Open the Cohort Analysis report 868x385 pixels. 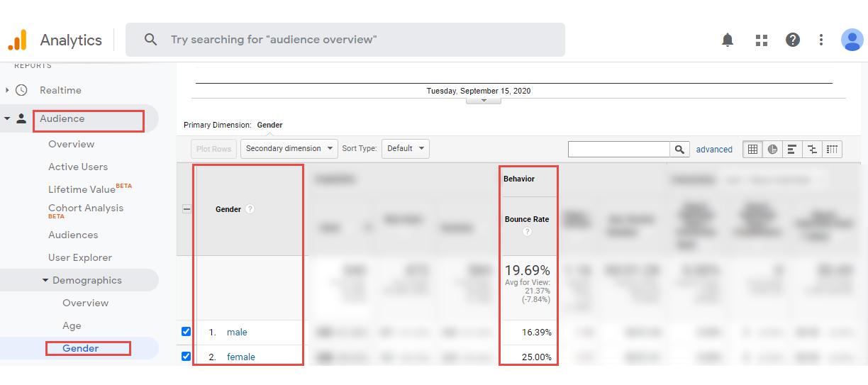tap(86, 208)
